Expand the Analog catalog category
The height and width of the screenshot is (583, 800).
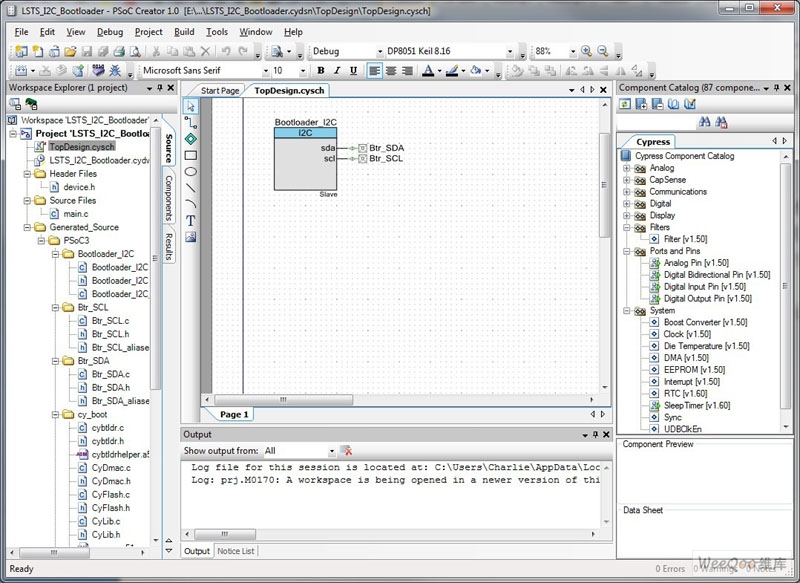627,168
